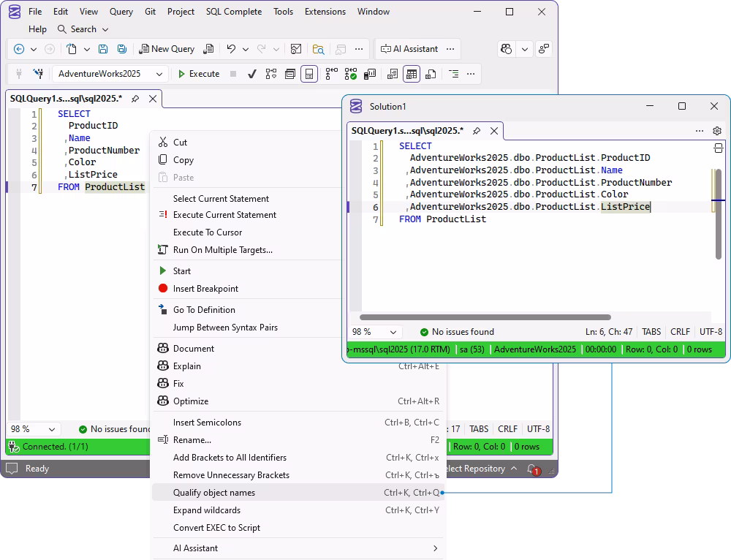Open the AdventureWorks2025 database dropdown

[x=110, y=74]
